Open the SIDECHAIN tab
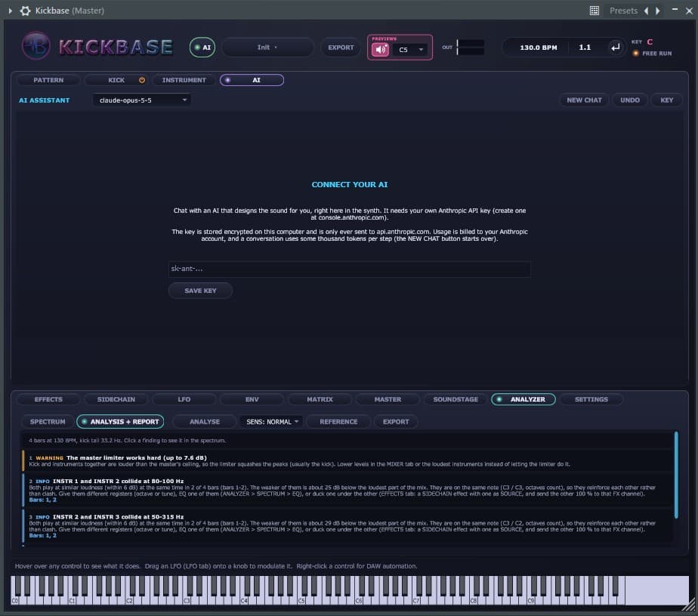The image size is (698, 616). coord(116,399)
